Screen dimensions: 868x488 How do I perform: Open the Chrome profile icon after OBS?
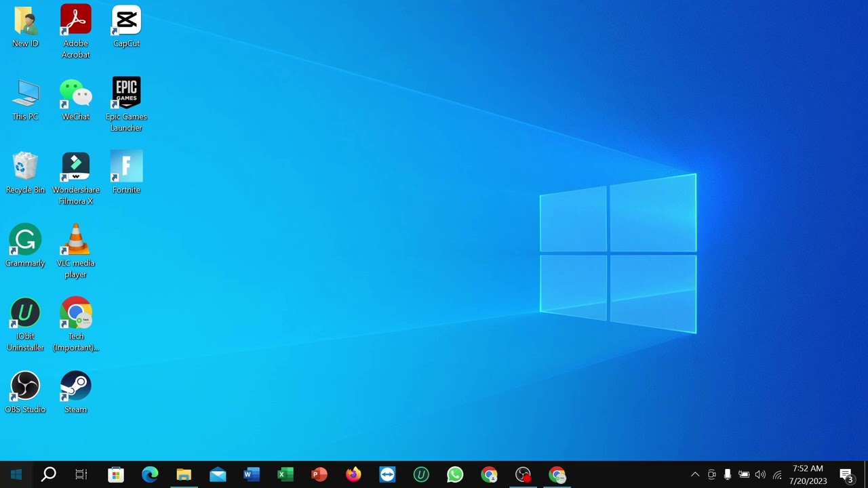click(557, 474)
